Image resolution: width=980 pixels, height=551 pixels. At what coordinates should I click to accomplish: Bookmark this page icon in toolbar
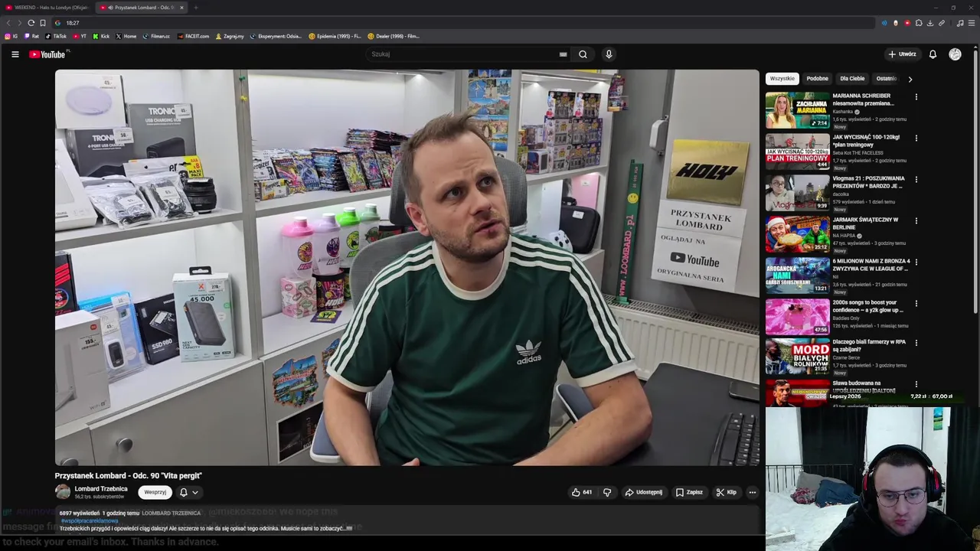(43, 23)
